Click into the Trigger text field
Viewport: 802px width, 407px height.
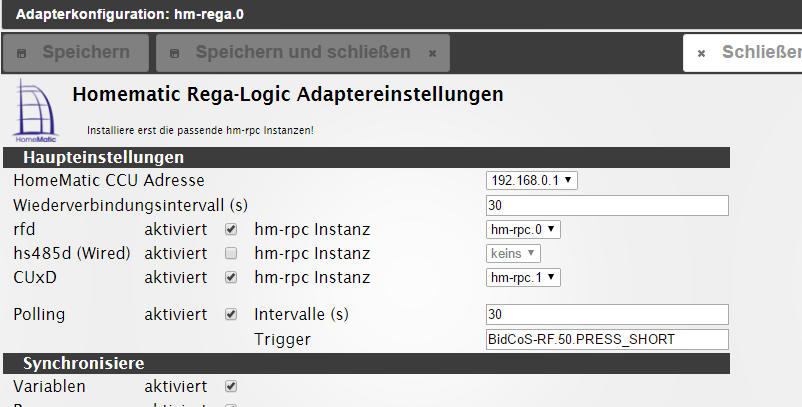606,339
